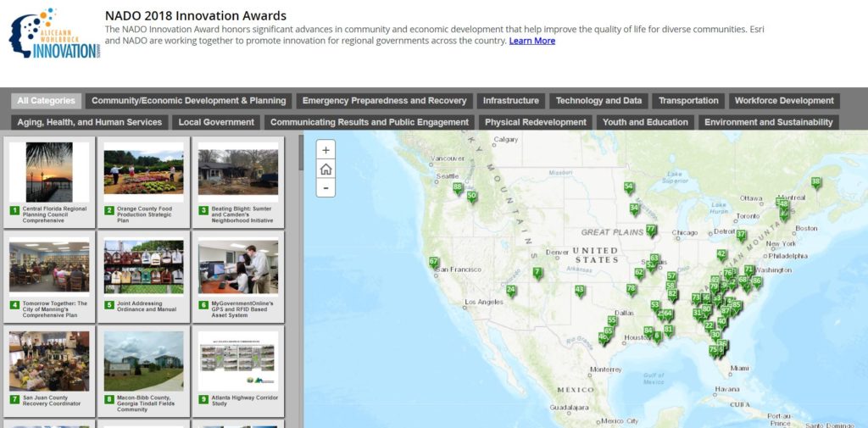Open map marker 37 near Detroit

(x=741, y=236)
